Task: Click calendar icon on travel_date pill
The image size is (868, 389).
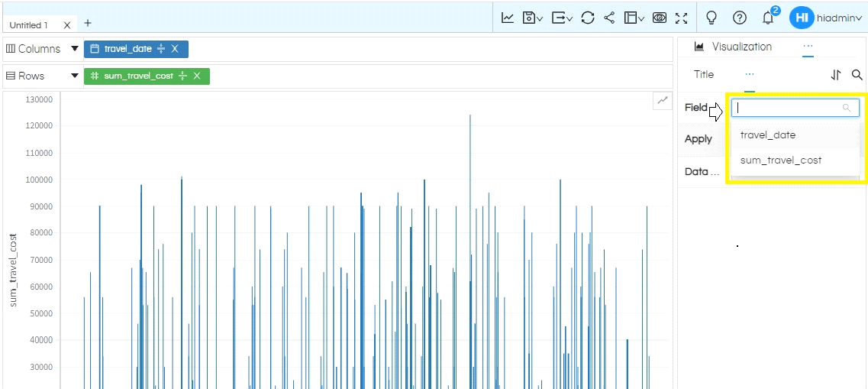Action: coord(95,49)
